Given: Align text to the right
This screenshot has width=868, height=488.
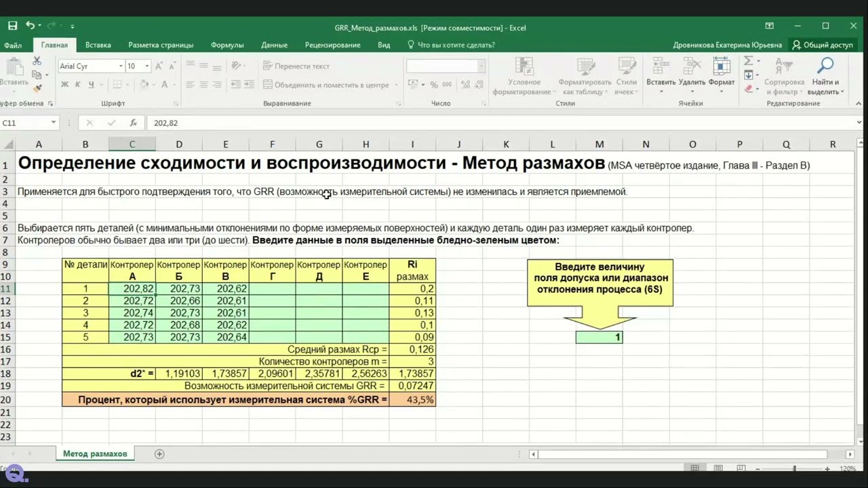Looking at the screenshot, I should click(216, 85).
